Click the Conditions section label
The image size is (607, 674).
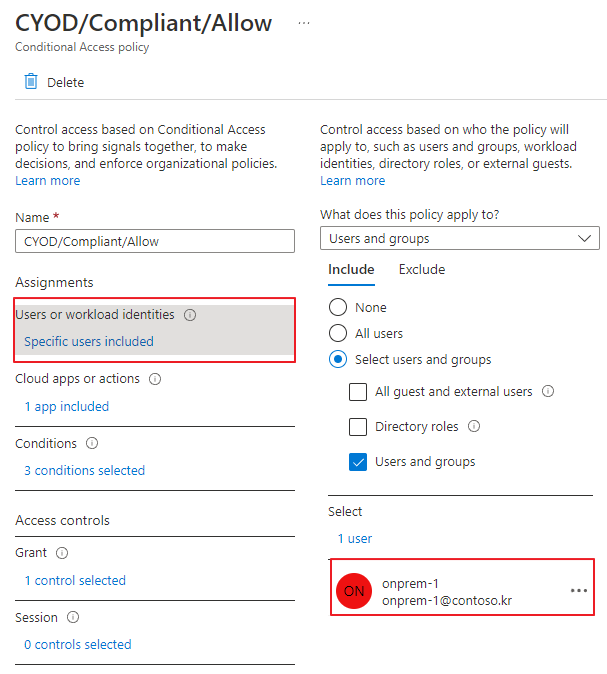pos(46,444)
